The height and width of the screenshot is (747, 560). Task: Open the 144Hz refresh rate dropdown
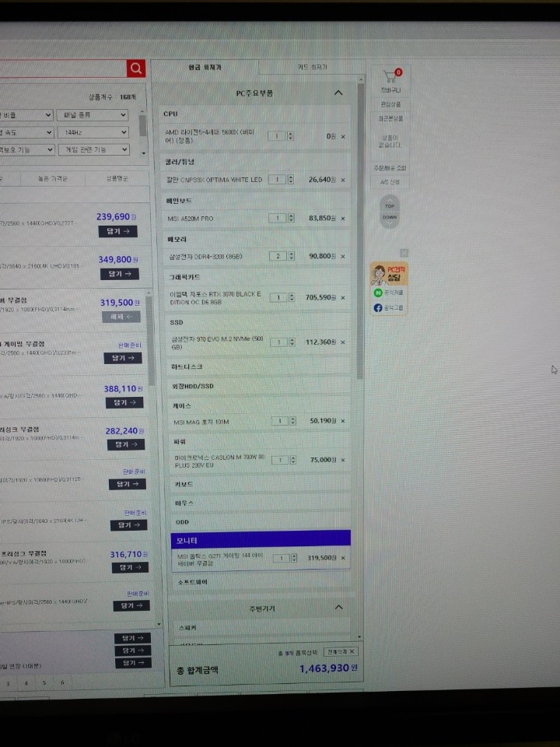pos(93,132)
